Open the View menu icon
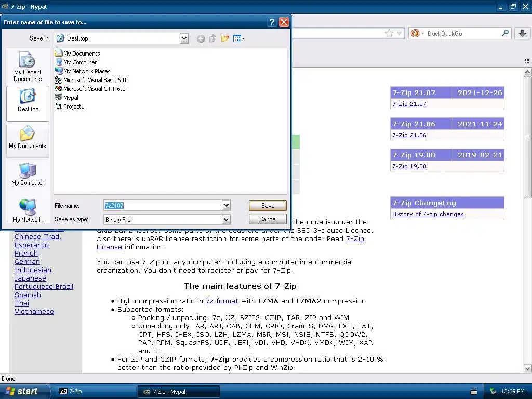 pos(239,38)
